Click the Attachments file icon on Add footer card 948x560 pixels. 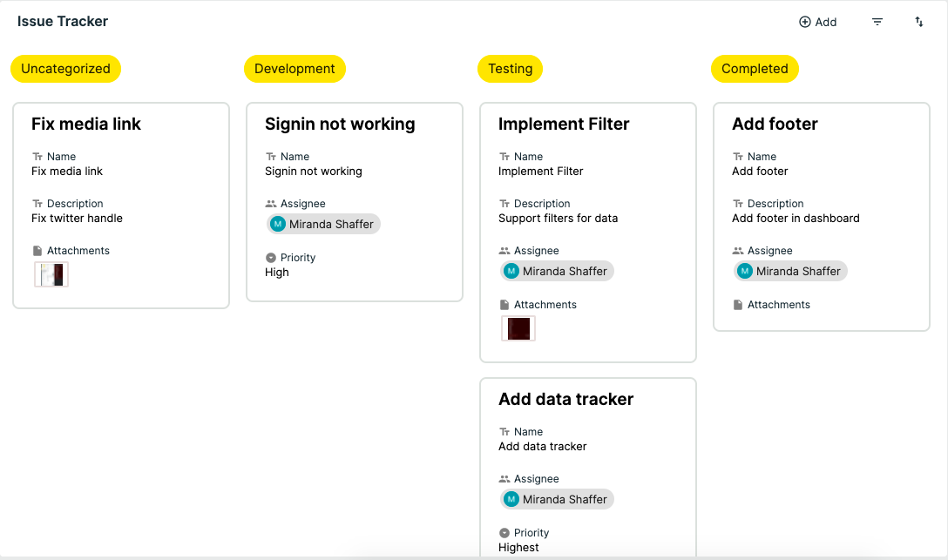pyautogui.click(x=738, y=305)
